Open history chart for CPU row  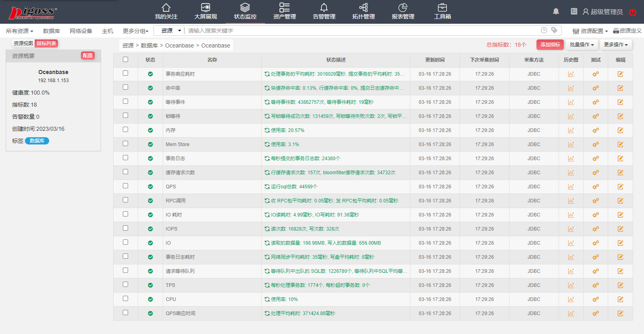click(x=571, y=299)
